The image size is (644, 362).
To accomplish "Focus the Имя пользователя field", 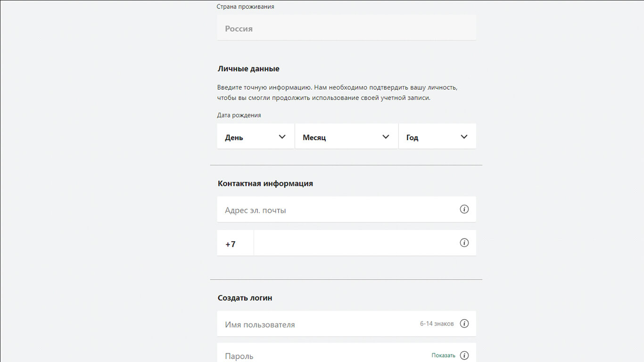I will coord(347,324).
